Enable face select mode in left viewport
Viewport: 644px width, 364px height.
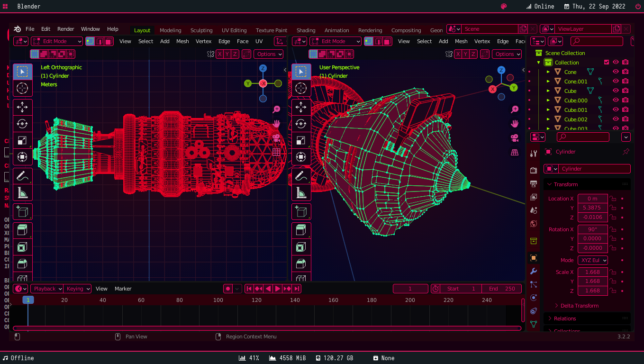109,41
